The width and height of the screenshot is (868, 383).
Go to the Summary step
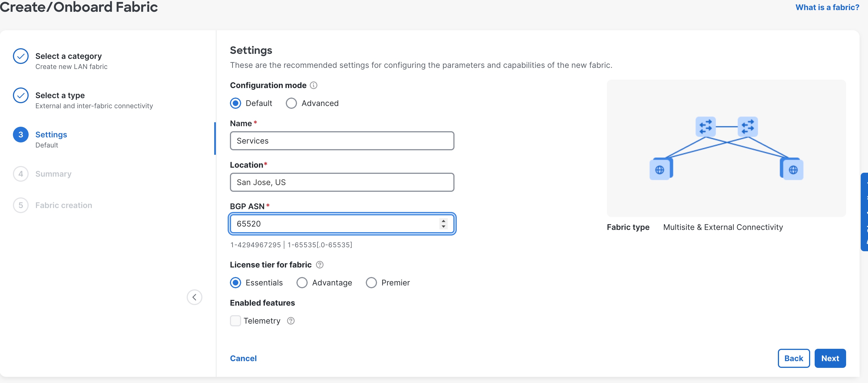[x=53, y=174]
